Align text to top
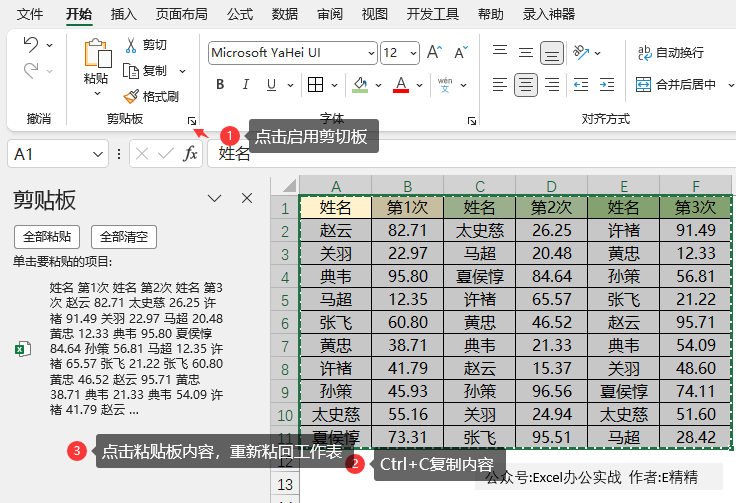Screen dimensions: 736x503 (x=500, y=53)
